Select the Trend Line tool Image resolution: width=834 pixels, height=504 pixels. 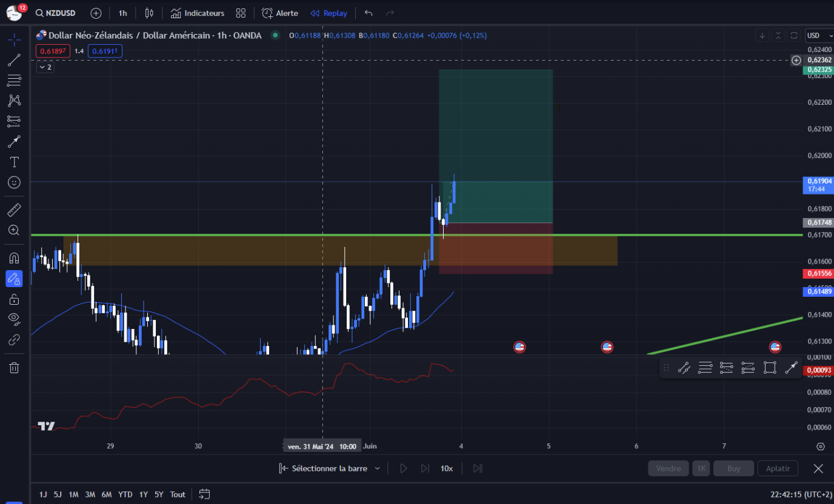[x=13, y=60]
